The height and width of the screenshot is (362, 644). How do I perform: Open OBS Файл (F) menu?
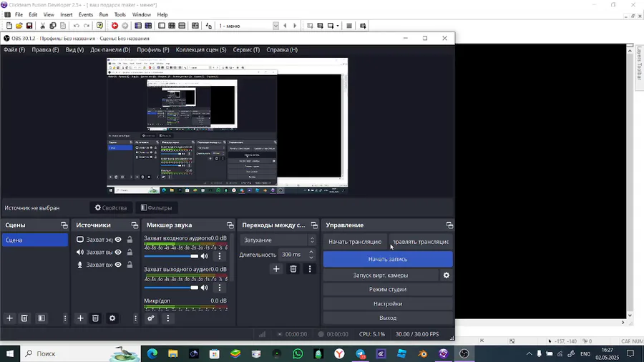tap(14, 49)
